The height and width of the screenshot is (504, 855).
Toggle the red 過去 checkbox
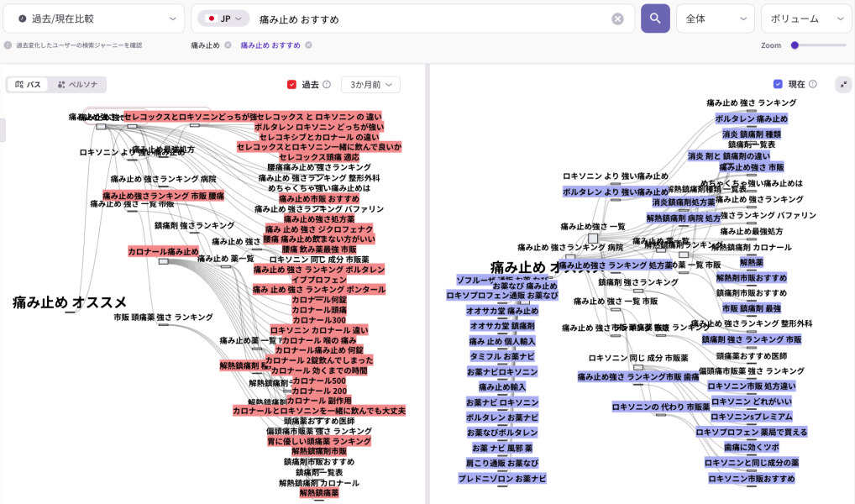tap(291, 85)
